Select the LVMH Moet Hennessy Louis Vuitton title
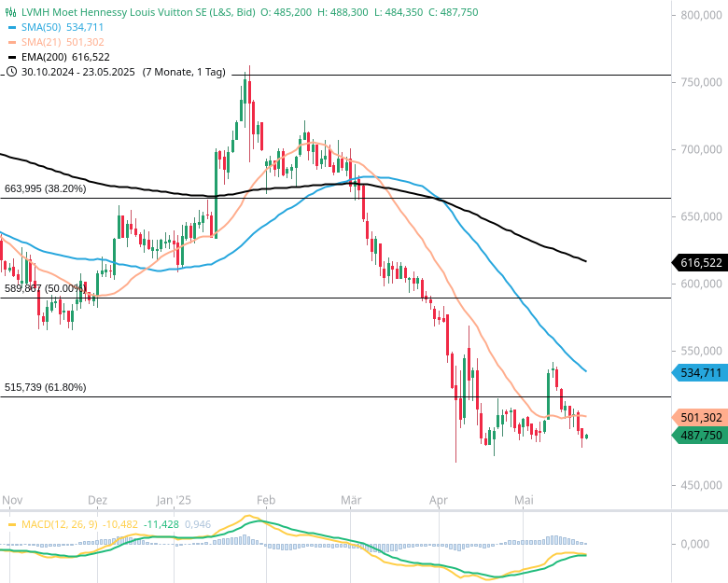 tap(138, 12)
